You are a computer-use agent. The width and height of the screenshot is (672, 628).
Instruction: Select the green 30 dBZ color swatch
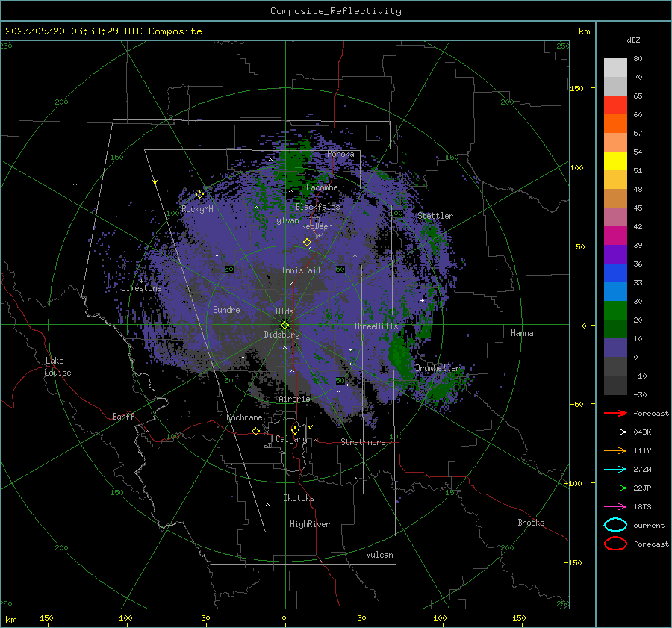(615, 310)
